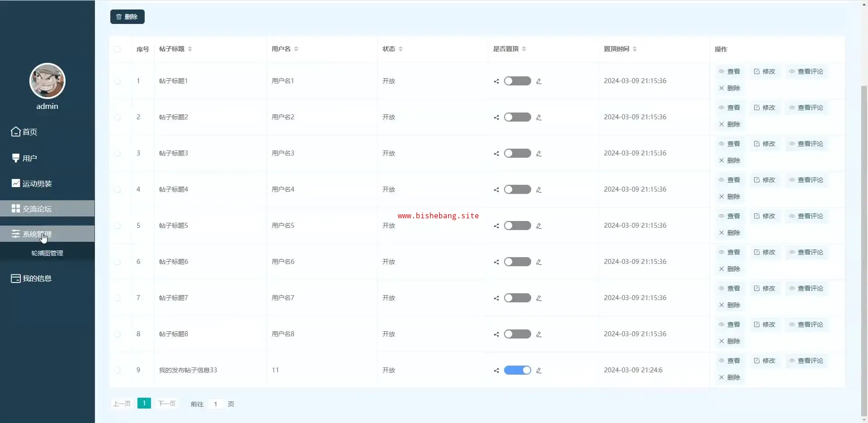This screenshot has width=868, height=423.
Task: Sort the table by 置顶时间 column
Action: pyautogui.click(x=635, y=49)
